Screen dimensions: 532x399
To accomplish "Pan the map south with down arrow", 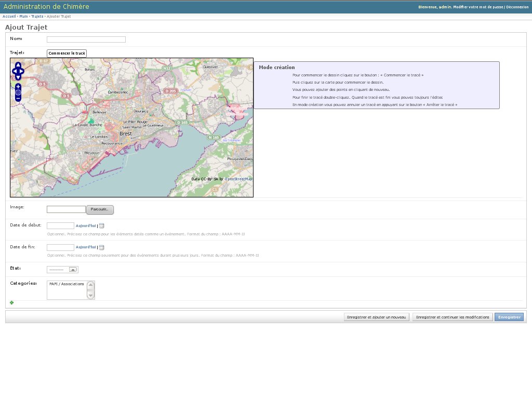I will point(18,77).
